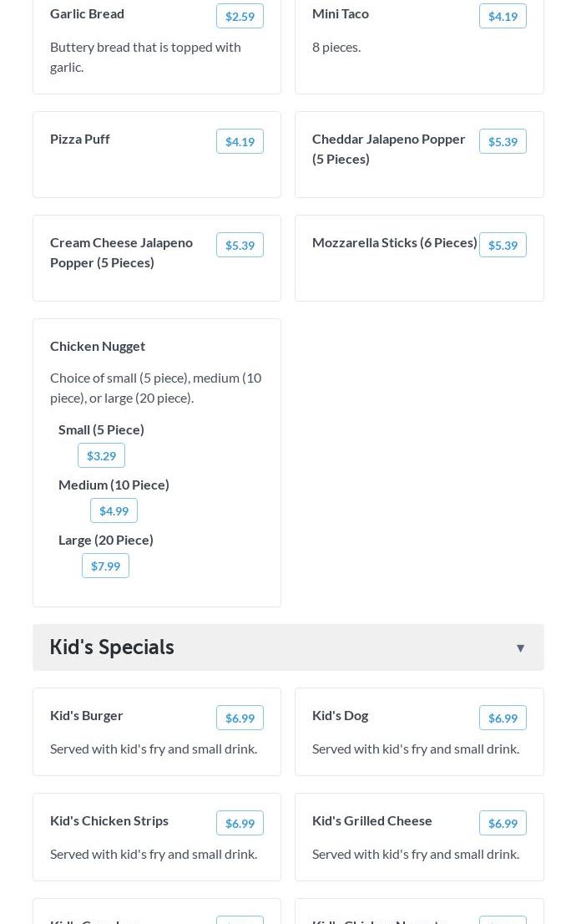Image resolution: width=576 pixels, height=924 pixels.
Task: Click the $2.59 Garlic Bread price button
Action: point(240,16)
